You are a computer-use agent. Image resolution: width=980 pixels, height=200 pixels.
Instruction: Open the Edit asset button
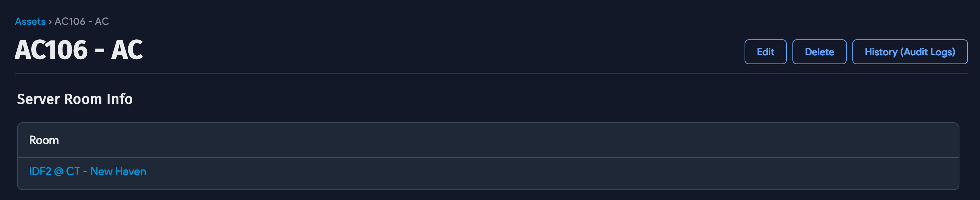click(765, 52)
